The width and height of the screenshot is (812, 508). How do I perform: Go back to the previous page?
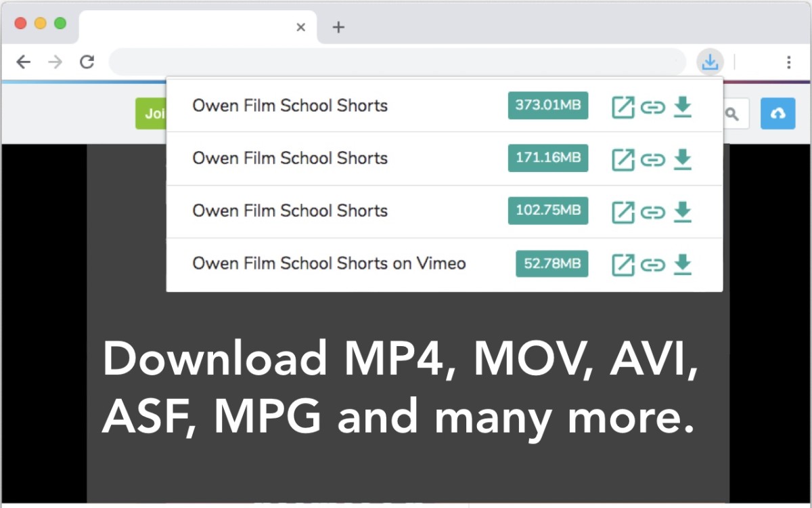pyautogui.click(x=24, y=62)
